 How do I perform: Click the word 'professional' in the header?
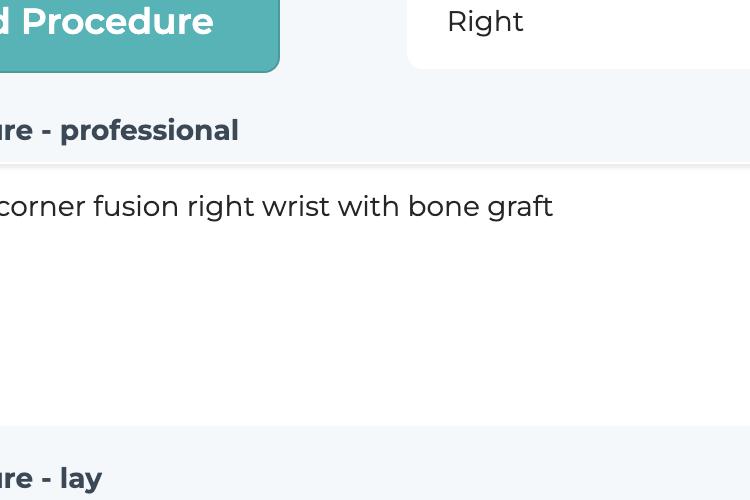click(149, 132)
